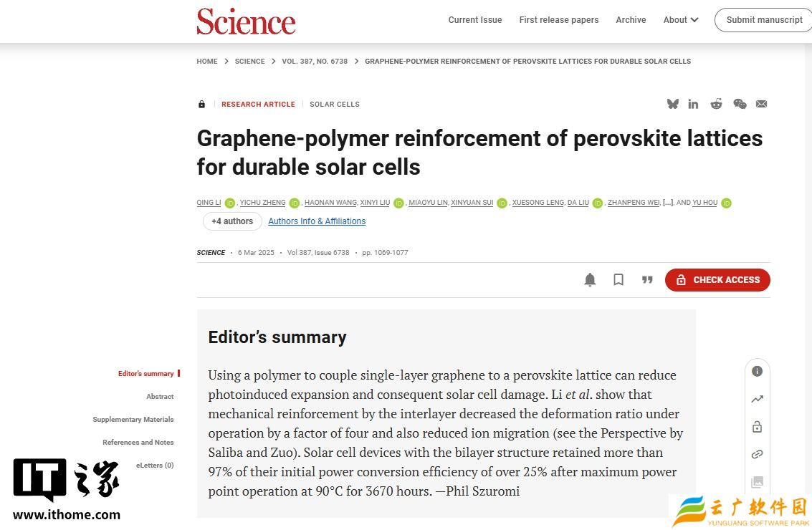Share article on LinkedIn
The height and width of the screenshot is (530, 812).
(x=693, y=104)
